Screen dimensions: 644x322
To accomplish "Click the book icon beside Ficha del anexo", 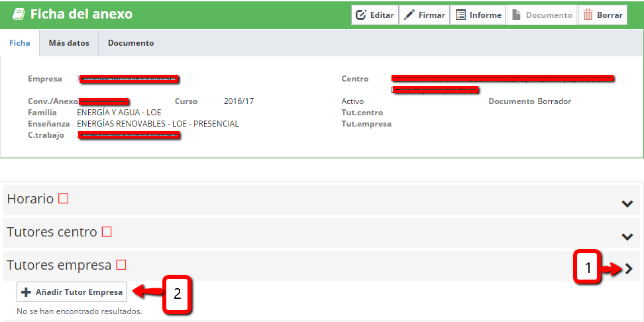I will tap(19, 15).
